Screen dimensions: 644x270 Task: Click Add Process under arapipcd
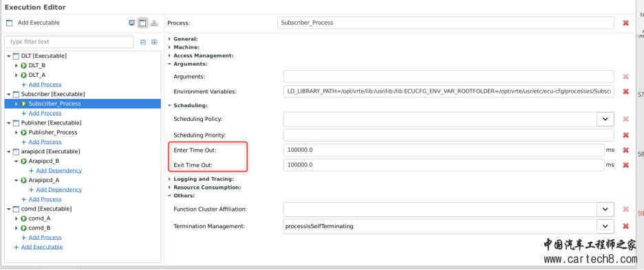45,199
